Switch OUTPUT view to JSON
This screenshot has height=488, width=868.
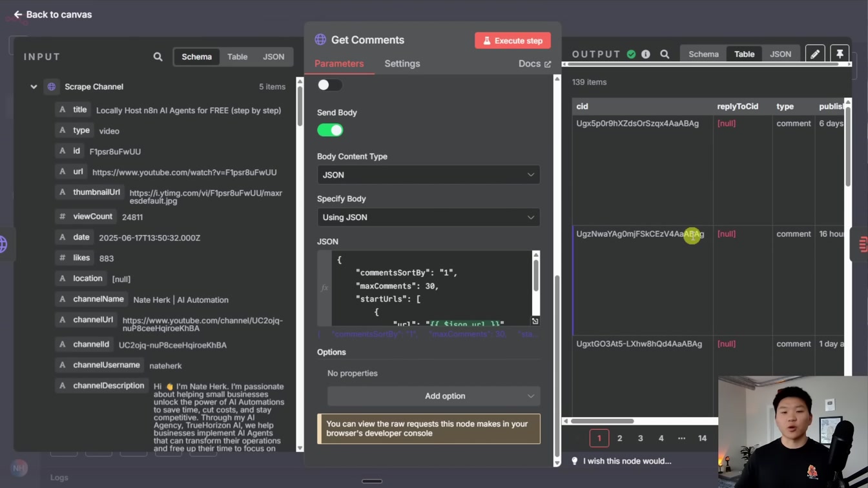[x=780, y=54]
